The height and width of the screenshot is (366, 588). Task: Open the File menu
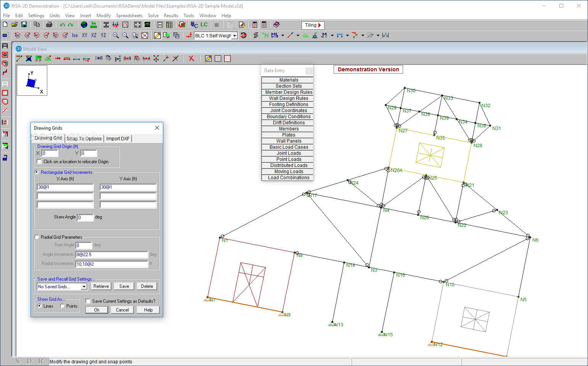(x=6, y=16)
